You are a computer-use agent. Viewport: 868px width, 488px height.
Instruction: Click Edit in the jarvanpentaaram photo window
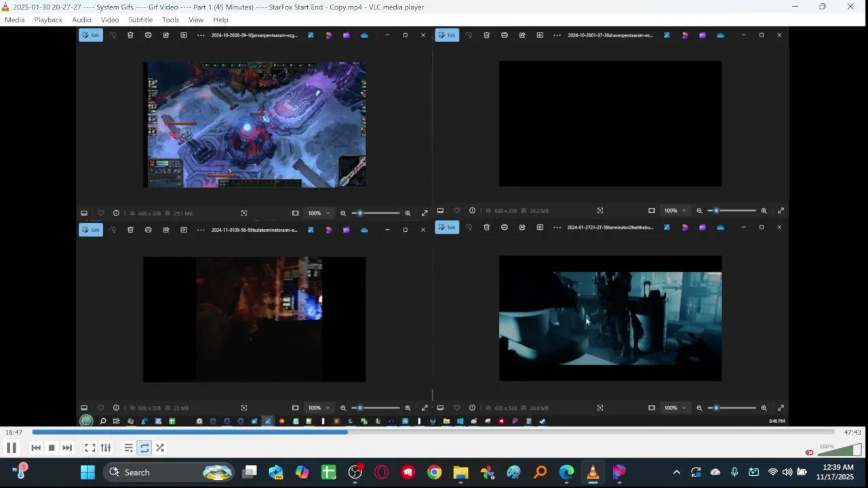[x=91, y=35]
